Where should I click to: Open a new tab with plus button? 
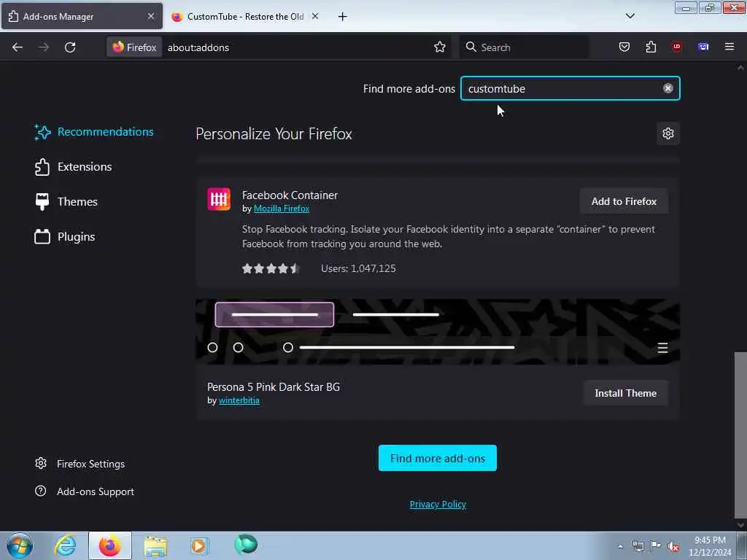[342, 17]
